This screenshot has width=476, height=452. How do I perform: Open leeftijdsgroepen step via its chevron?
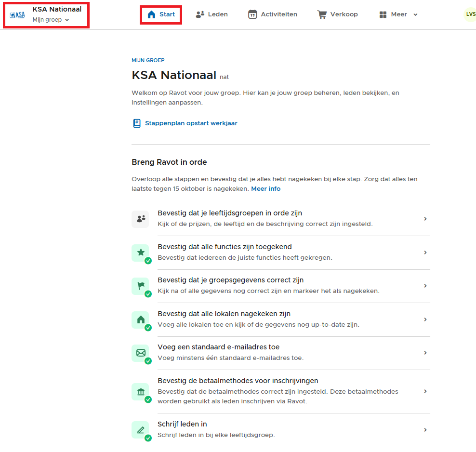(x=425, y=219)
